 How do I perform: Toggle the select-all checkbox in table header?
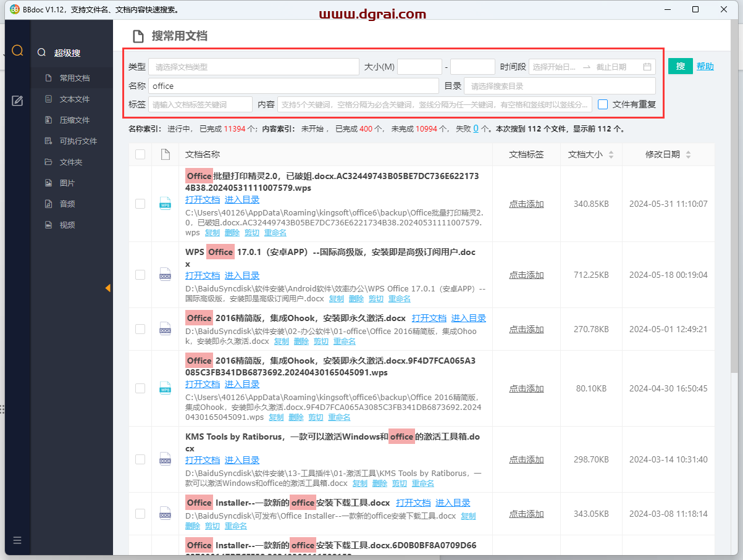click(x=140, y=154)
